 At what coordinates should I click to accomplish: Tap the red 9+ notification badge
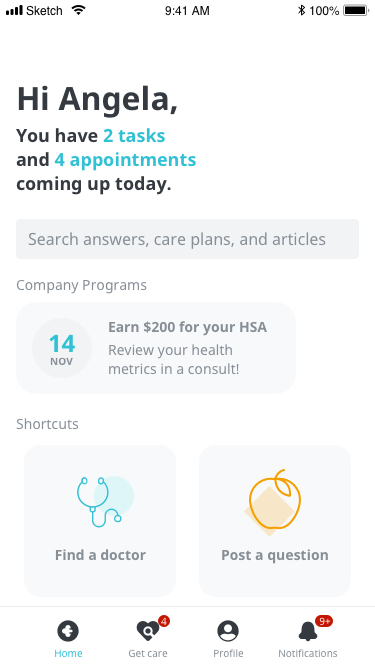pyautogui.click(x=324, y=621)
